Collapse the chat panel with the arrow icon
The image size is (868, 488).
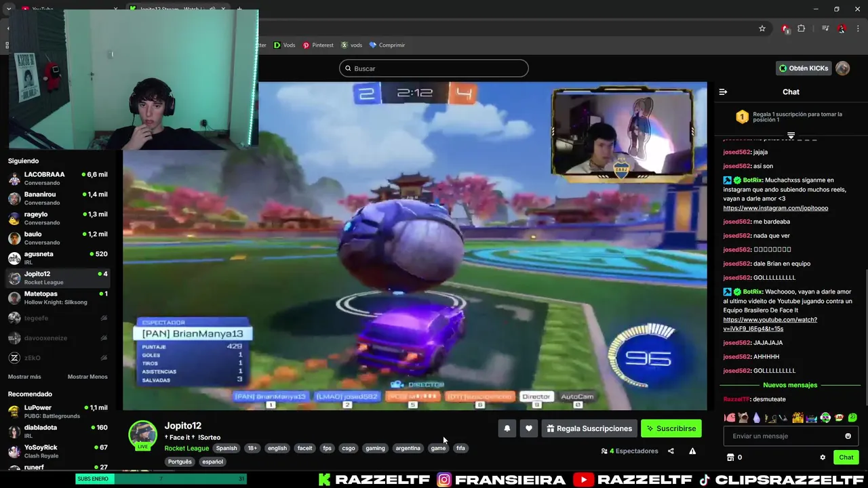[723, 91]
